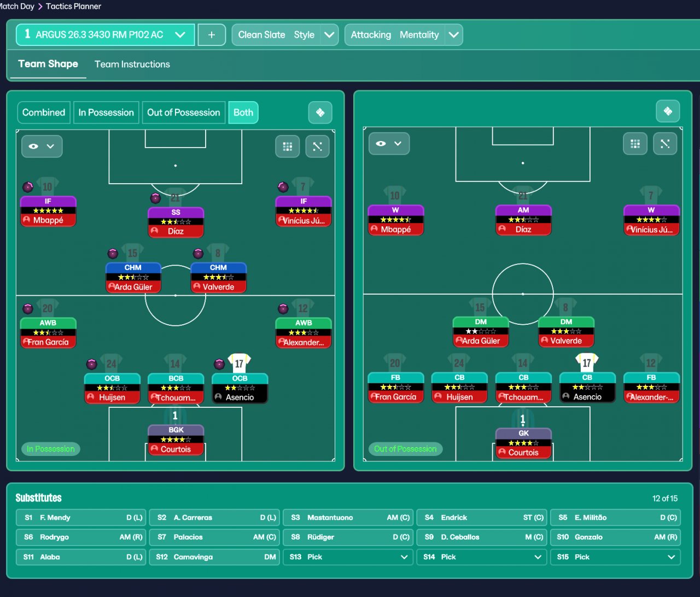The height and width of the screenshot is (597, 700).
Task: Open the grid view icon on the In Possession pitch
Action: click(x=288, y=147)
